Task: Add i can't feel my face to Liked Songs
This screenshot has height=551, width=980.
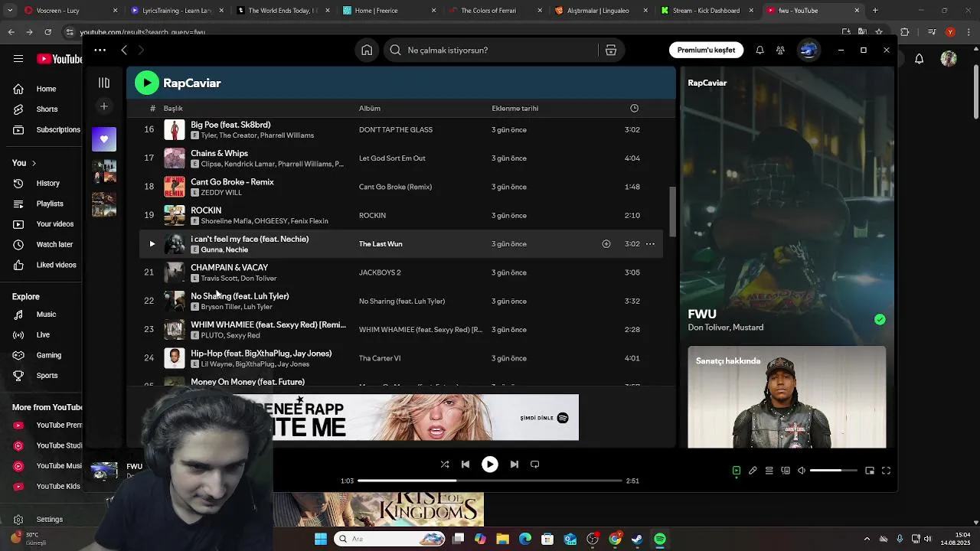Action: (606, 244)
